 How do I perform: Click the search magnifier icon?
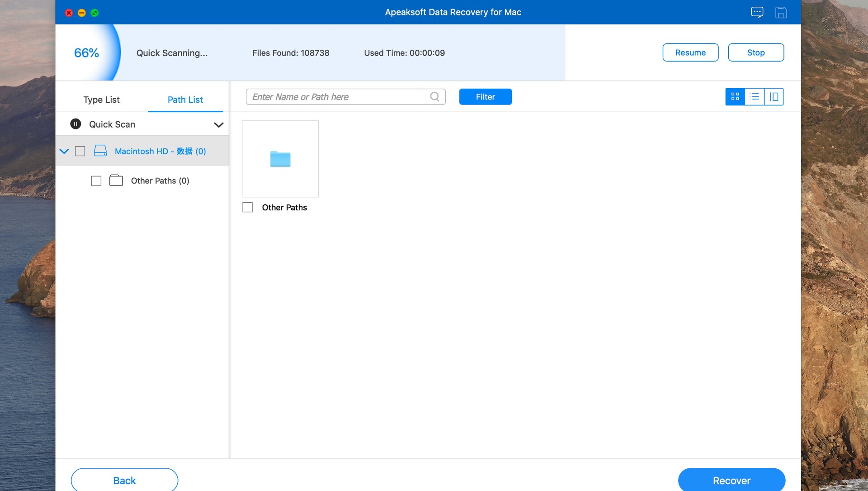[x=434, y=97]
